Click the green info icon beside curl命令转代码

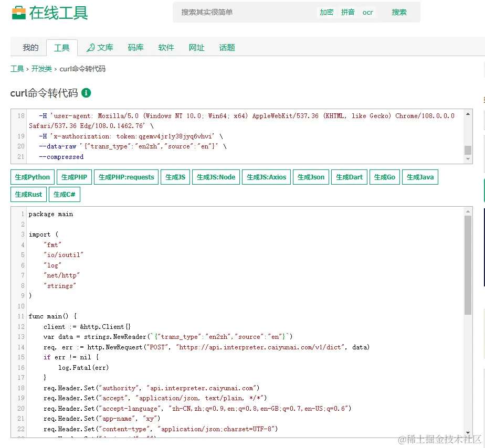[86, 93]
